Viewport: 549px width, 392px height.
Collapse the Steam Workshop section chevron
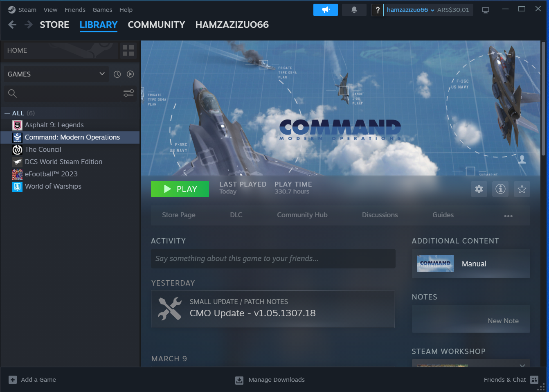coord(522,365)
